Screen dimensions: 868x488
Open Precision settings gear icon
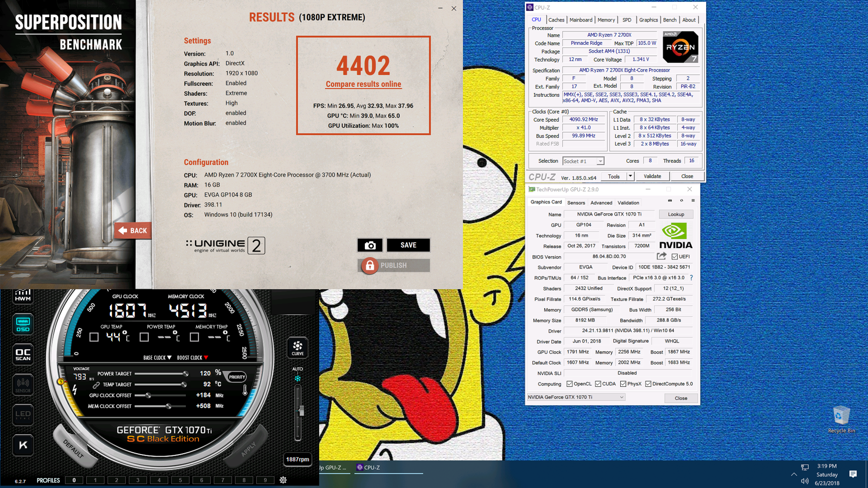(x=283, y=480)
